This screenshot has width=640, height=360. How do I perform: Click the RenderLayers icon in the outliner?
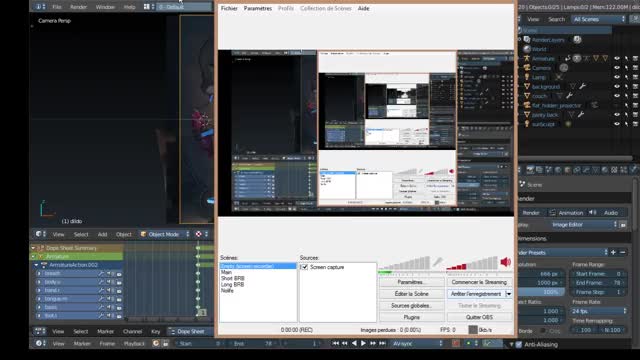[527, 40]
